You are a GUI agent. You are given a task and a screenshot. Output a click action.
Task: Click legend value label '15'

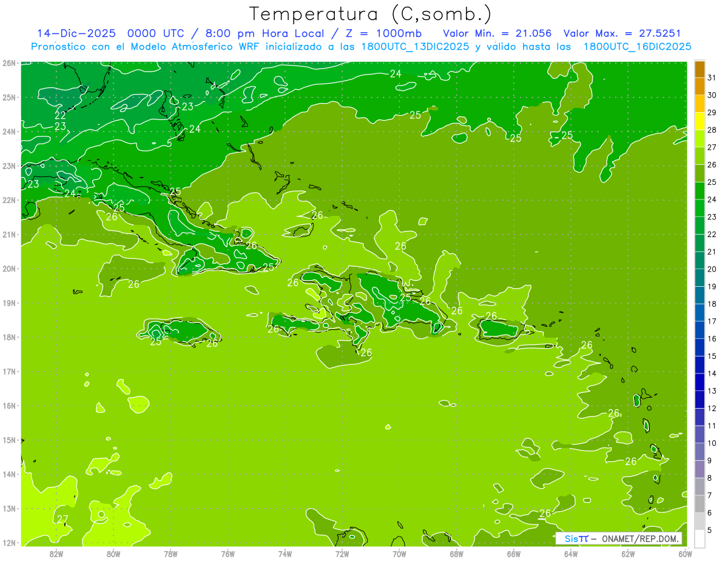712,356
